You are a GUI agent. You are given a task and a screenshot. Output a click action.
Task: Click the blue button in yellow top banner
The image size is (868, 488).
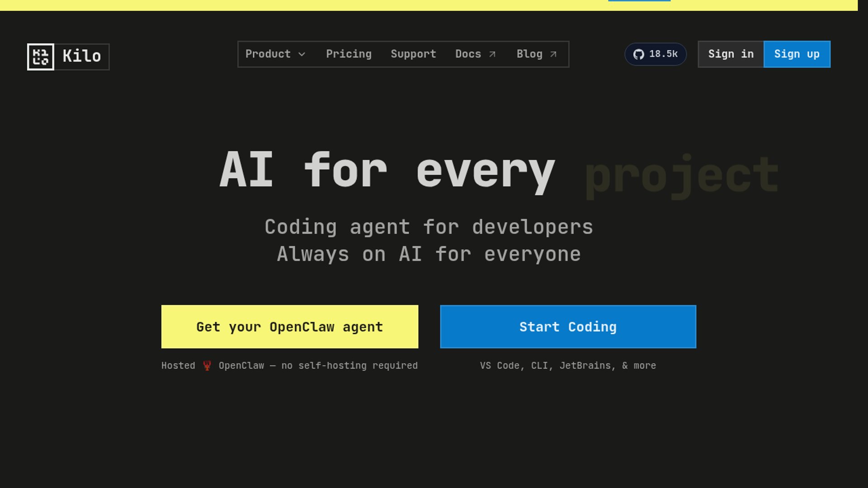[639, 0]
